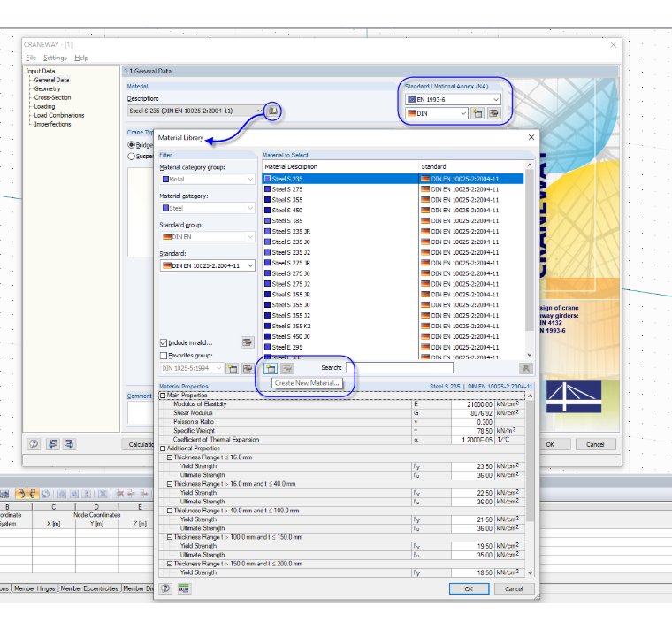Screen dimensions: 672x630
Task: Switch to the Member Hinges tab
Action: [34, 588]
